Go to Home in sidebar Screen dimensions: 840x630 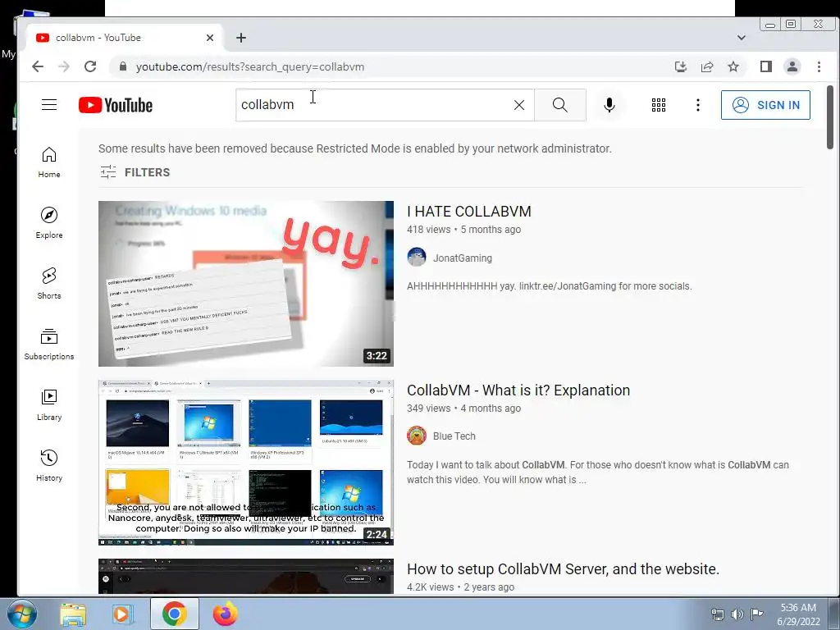point(48,162)
